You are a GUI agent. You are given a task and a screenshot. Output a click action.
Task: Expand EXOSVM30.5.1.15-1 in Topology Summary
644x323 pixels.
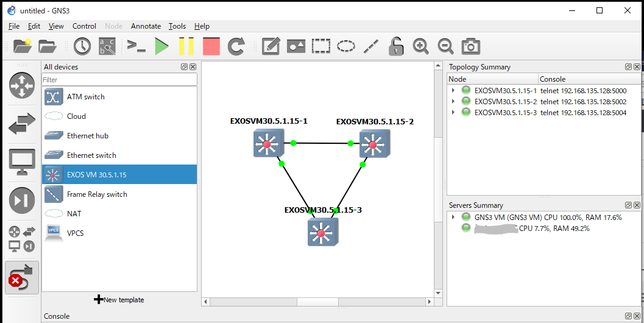pos(453,90)
